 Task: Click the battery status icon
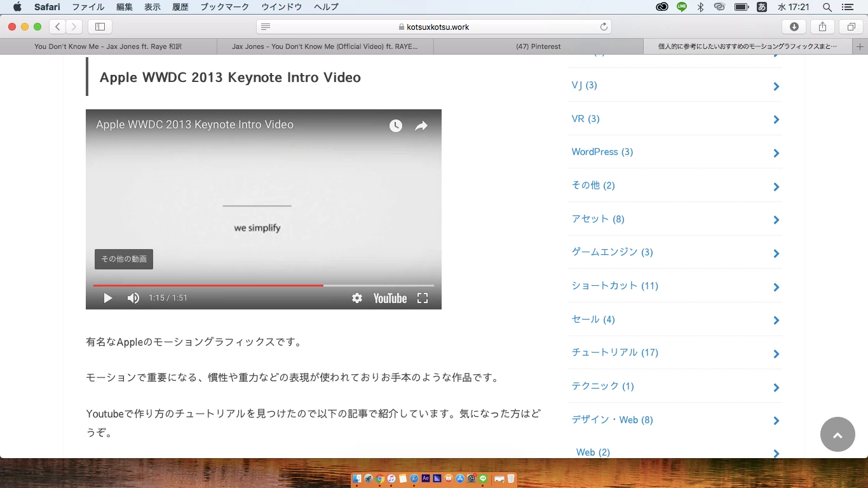(741, 7)
